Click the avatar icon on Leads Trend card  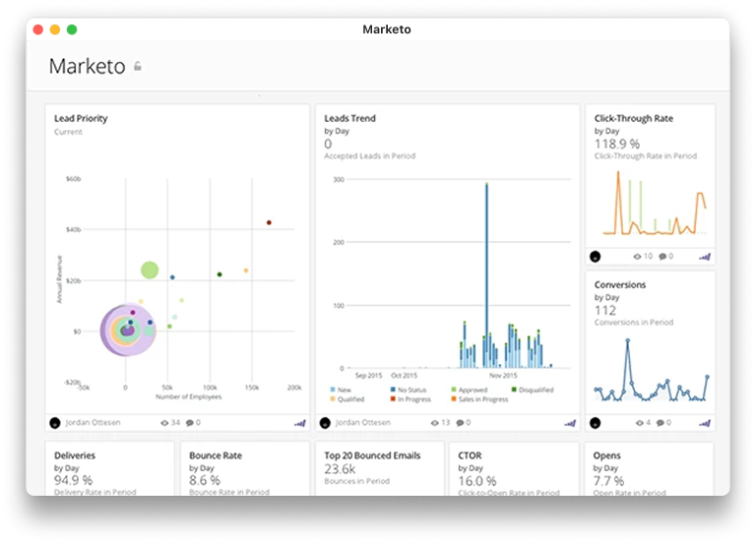point(325,423)
